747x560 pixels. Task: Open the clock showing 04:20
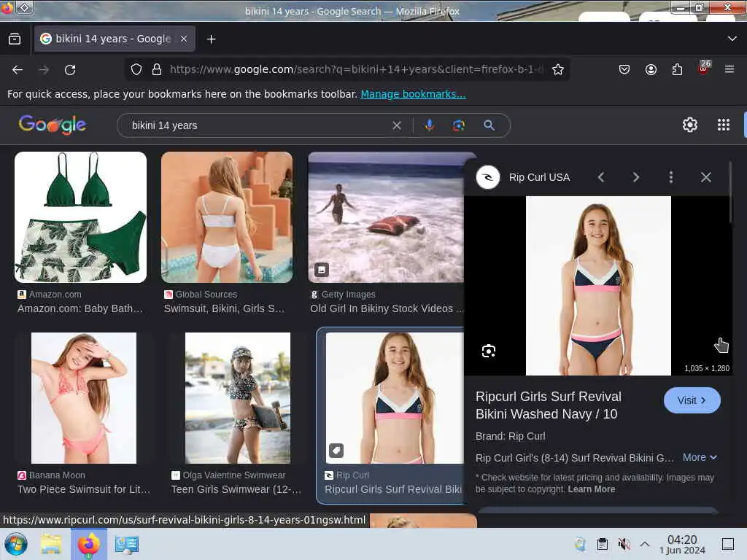682,544
